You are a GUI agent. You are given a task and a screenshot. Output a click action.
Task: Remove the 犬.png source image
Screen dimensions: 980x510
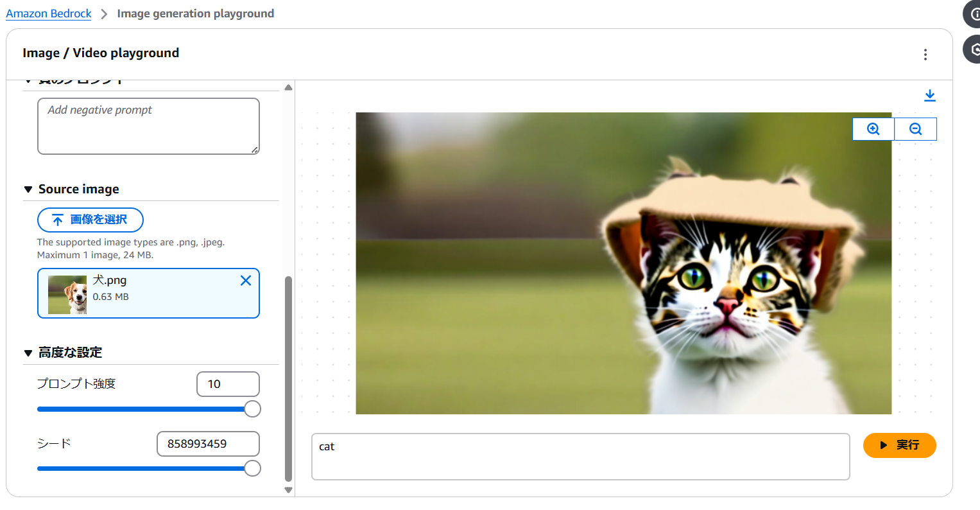(245, 281)
